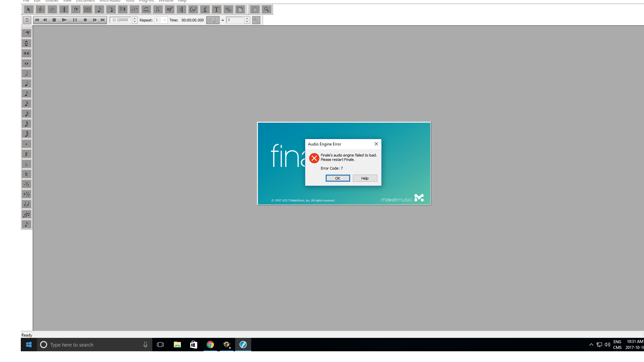The width and height of the screenshot is (644, 362).
Task: Select the quarter note duration
Action: (26, 83)
